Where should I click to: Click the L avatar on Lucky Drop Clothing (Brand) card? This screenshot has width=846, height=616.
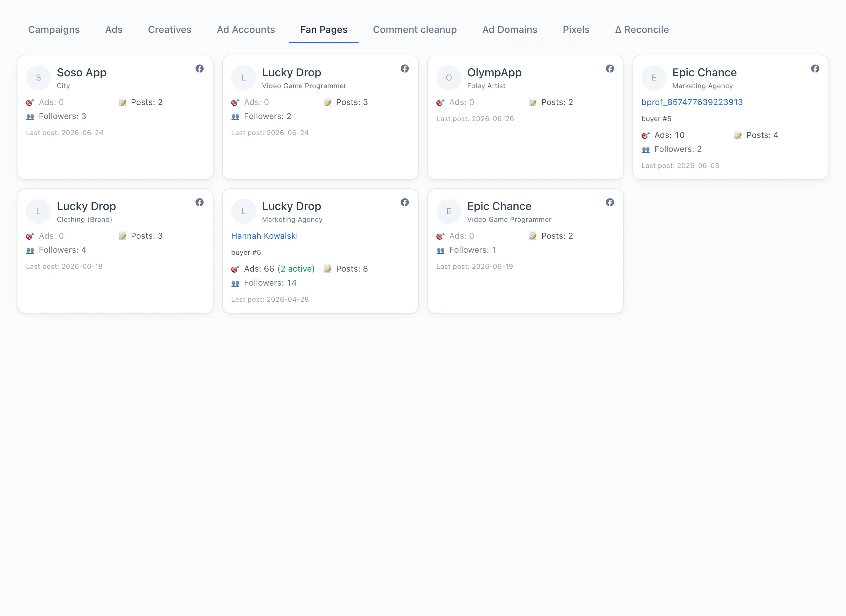click(x=39, y=211)
